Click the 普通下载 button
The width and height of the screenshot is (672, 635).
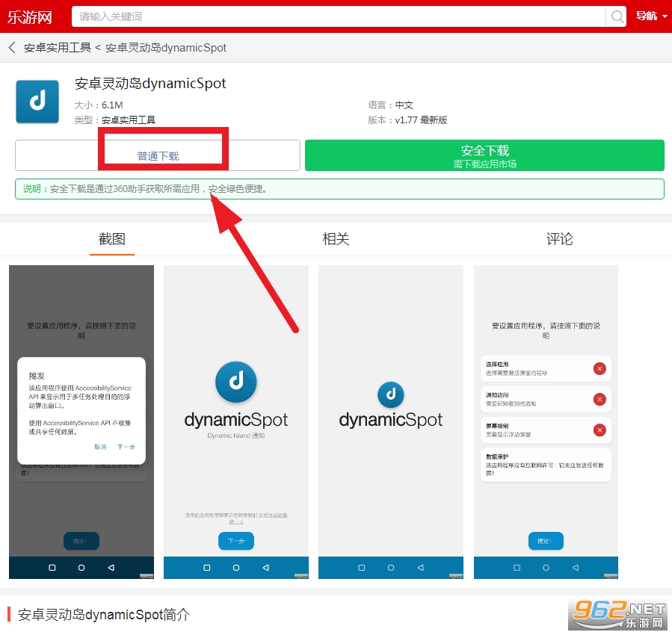pyautogui.click(x=158, y=155)
